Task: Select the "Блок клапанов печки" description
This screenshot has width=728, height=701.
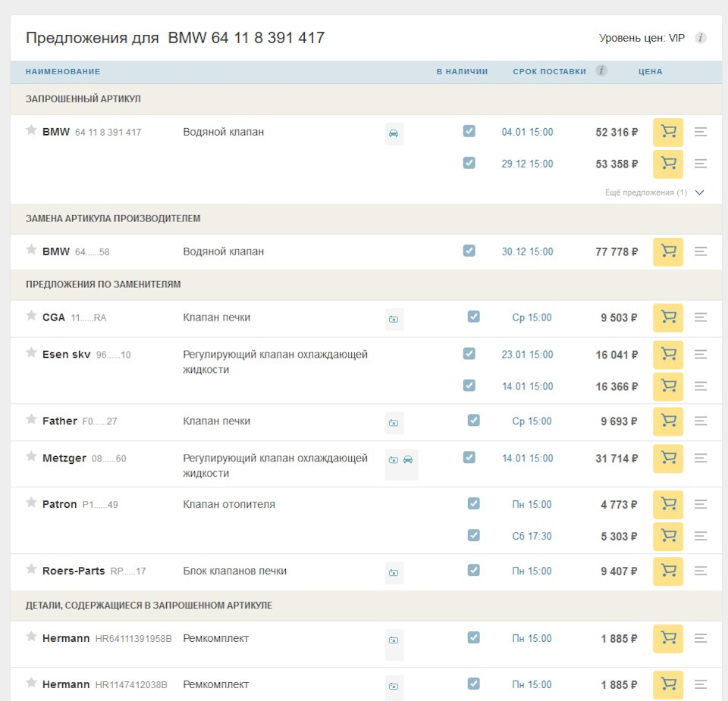Action: 234,571
